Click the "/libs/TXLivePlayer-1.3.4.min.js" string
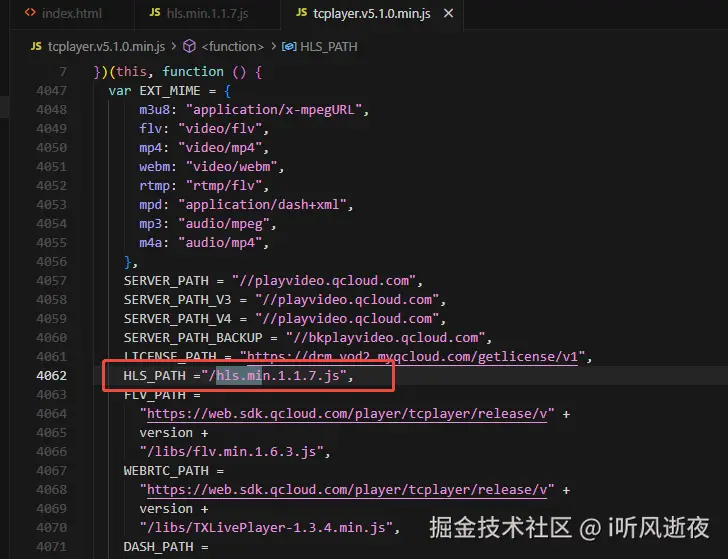This screenshot has height=559, width=728. [x=266, y=528]
